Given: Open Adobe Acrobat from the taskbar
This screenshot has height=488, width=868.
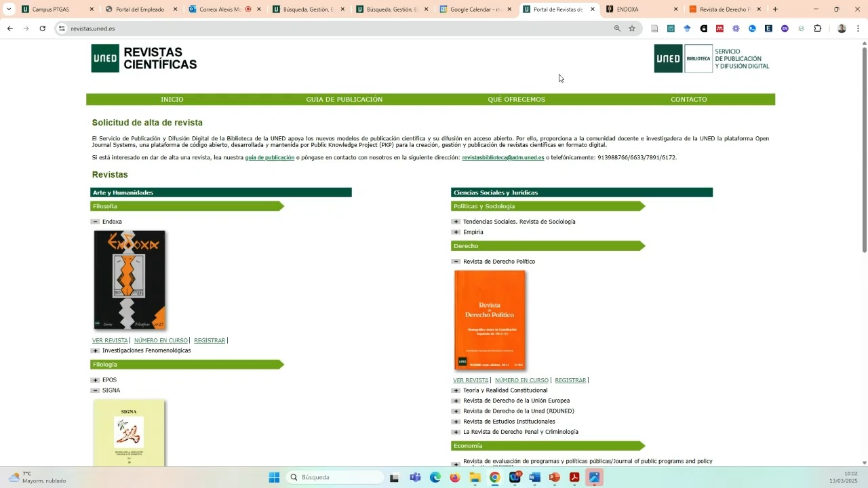Looking at the screenshot, I should tap(574, 477).
